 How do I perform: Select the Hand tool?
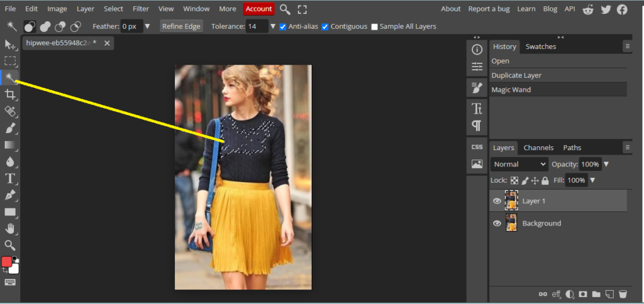click(10, 229)
